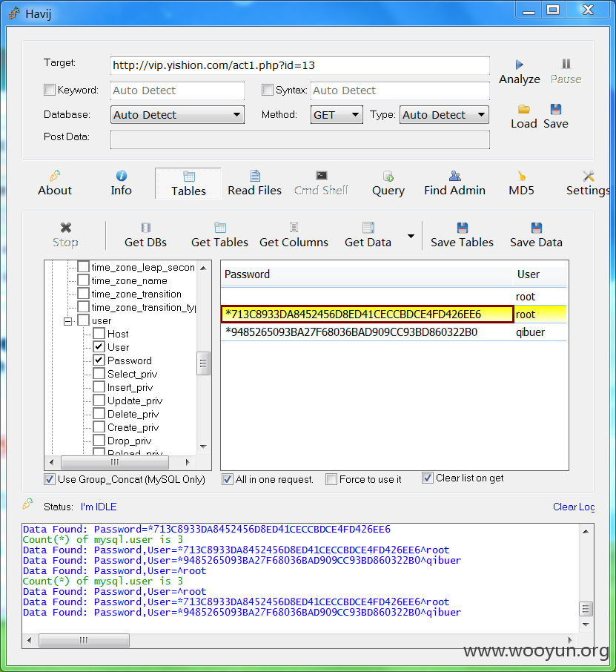Viewport: 616px width, 672px height.
Task: Toggle All in one request checkbox
Action: (228, 479)
